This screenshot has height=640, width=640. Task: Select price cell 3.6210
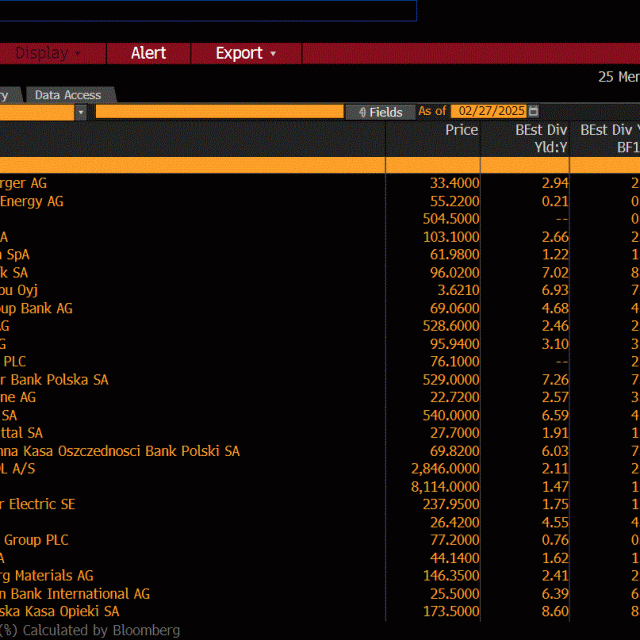point(458,290)
